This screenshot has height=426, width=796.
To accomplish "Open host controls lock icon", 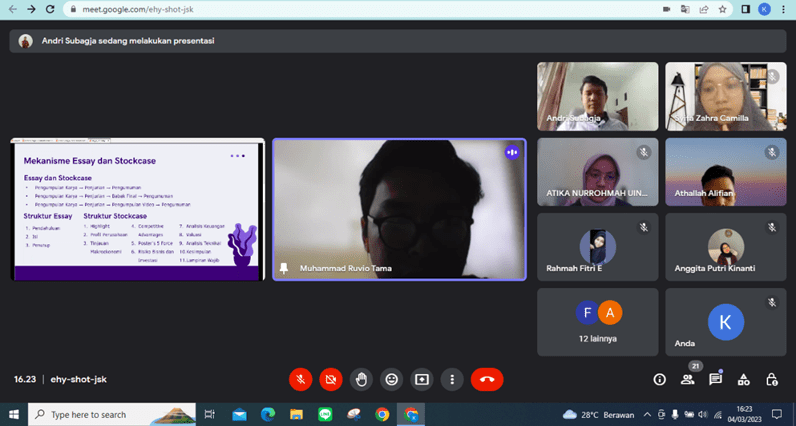I will [771, 380].
